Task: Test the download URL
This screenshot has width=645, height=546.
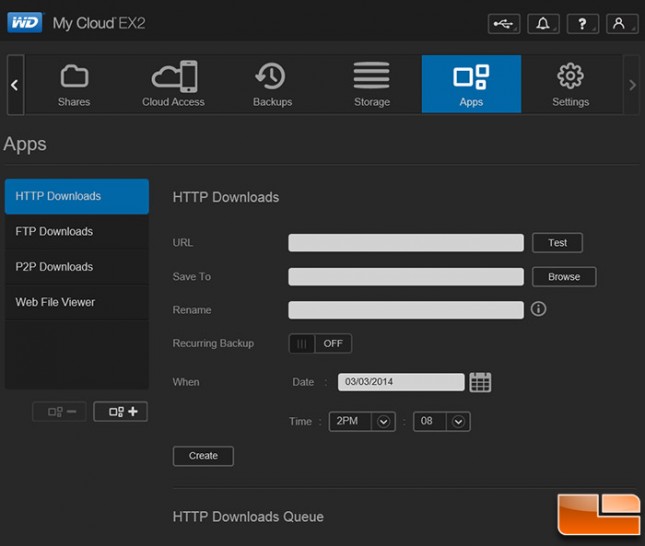Action: pyautogui.click(x=557, y=243)
